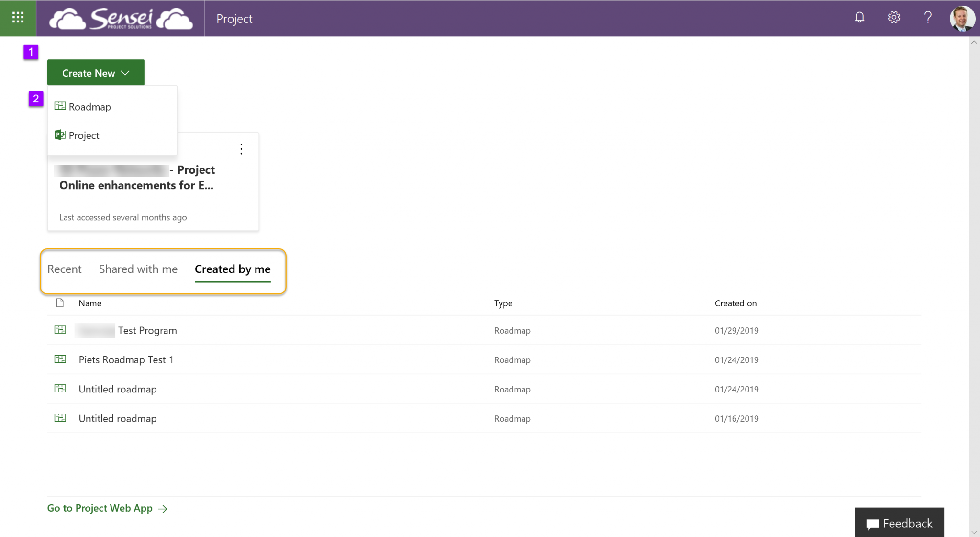980x537 pixels.
Task: Open the Settings gear
Action: tap(893, 17)
